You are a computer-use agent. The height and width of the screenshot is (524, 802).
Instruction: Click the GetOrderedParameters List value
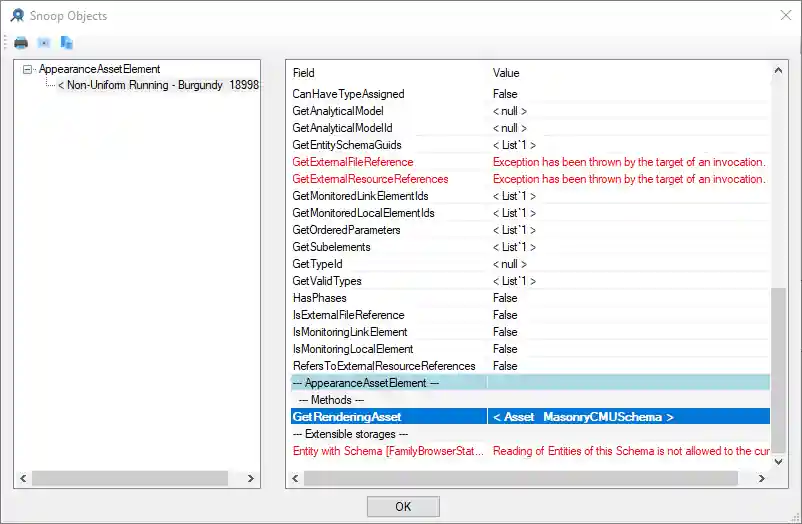point(514,230)
